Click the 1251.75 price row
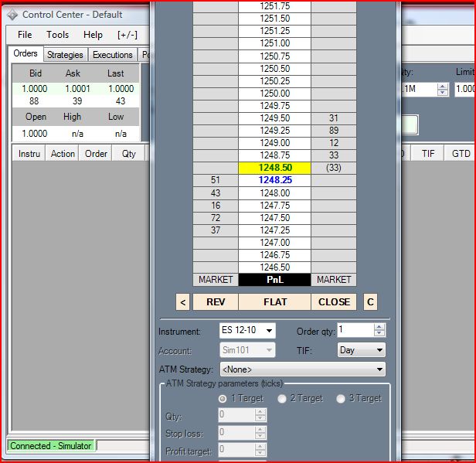476x463 pixels. pos(275,6)
